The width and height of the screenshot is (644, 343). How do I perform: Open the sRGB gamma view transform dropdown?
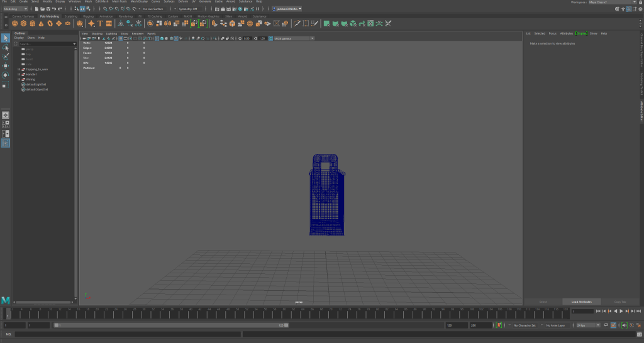tap(293, 38)
